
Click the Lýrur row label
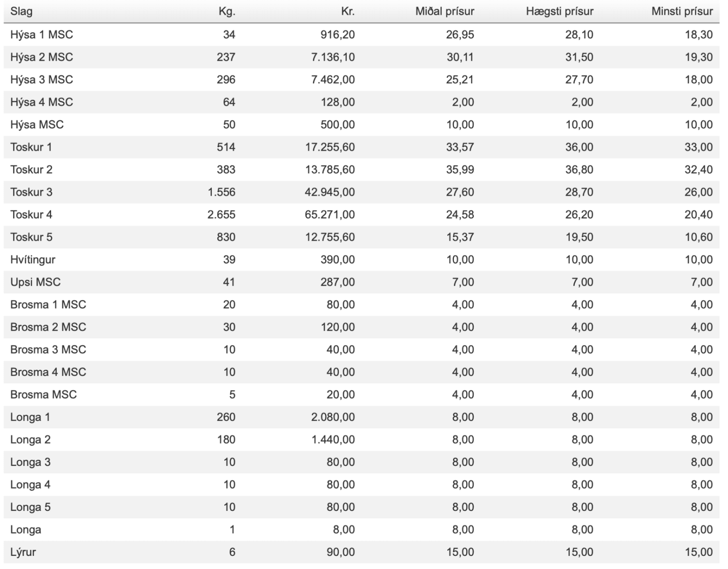(23, 552)
